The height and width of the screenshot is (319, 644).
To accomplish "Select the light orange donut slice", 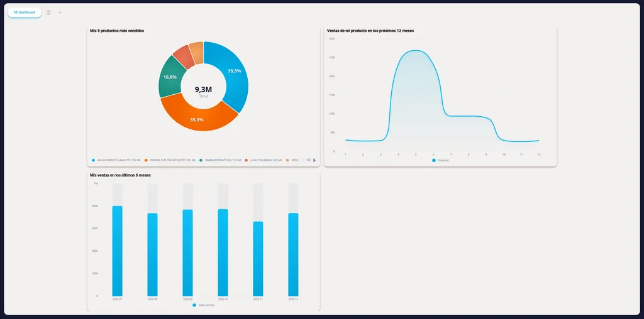I will [196, 51].
